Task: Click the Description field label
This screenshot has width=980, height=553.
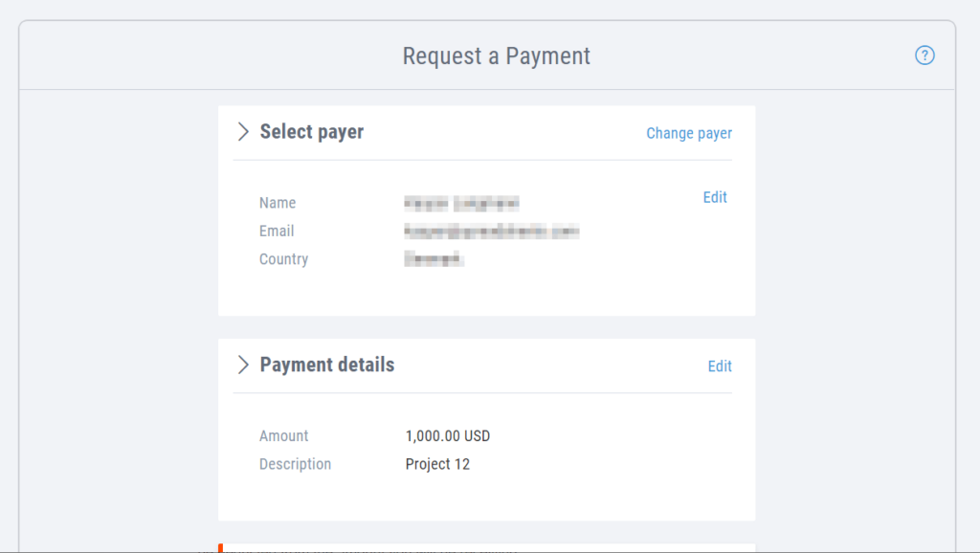Action: 295,464
